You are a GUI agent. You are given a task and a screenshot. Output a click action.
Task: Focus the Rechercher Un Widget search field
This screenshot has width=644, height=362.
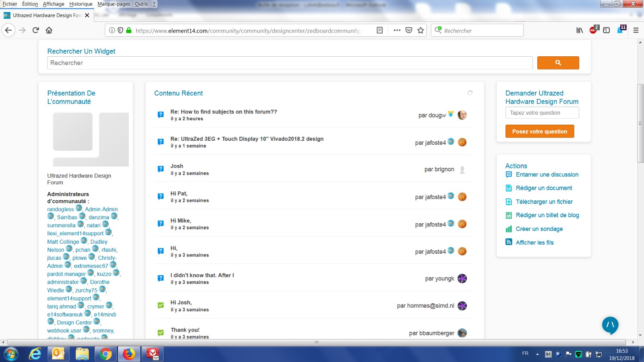click(290, 63)
